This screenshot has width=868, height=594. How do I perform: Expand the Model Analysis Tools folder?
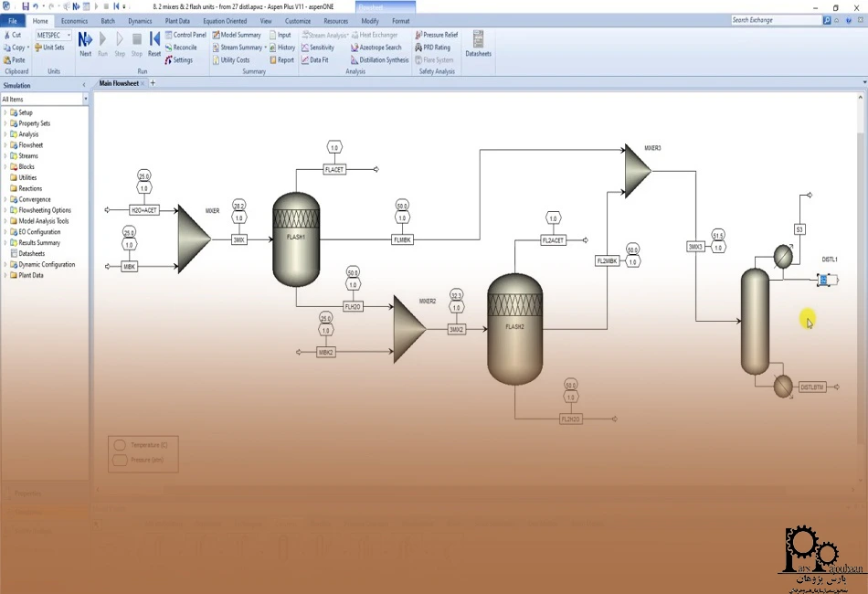pos(5,221)
